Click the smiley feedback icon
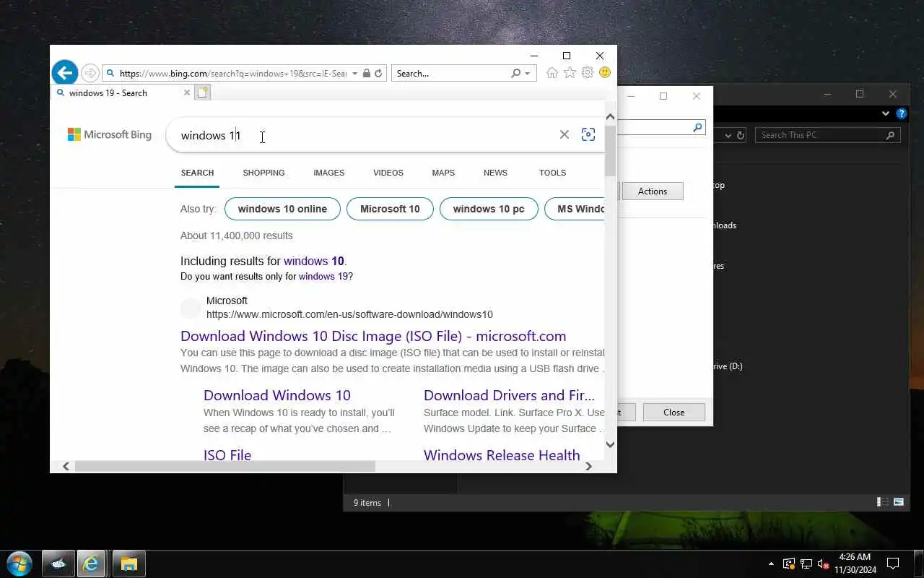 pos(605,73)
